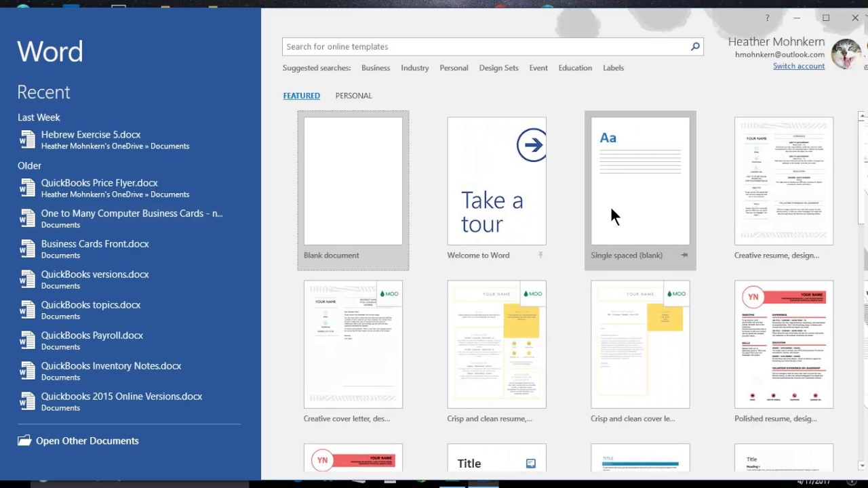The height and width of the screenshot is (488, 868).
Task: Click the Business suggested search
Action: point(376,68)
